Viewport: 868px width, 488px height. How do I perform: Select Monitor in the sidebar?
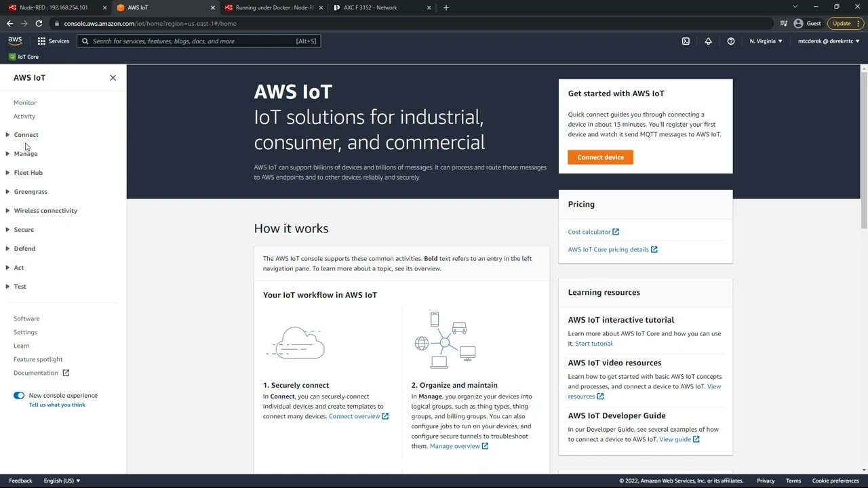click(x=25, y=102)
